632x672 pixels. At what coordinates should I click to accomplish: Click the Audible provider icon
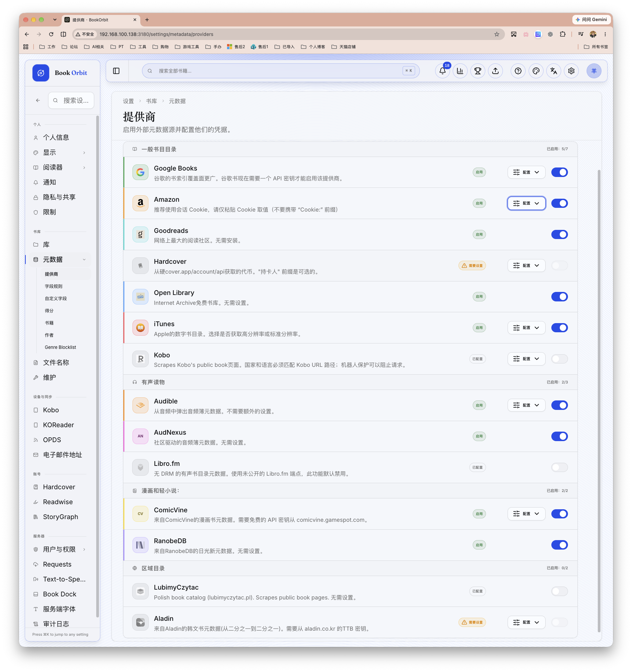pos(140,405)
